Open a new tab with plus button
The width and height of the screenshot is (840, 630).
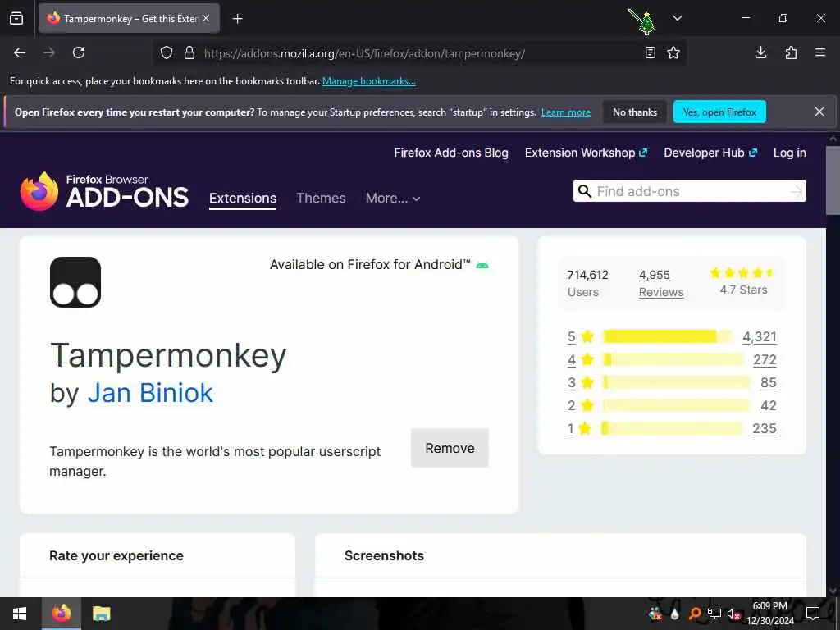coord(237,19)
